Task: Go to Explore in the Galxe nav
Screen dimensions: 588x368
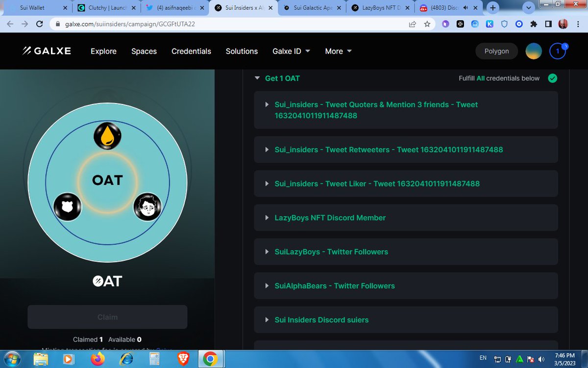Action: (x=103, y=51)
